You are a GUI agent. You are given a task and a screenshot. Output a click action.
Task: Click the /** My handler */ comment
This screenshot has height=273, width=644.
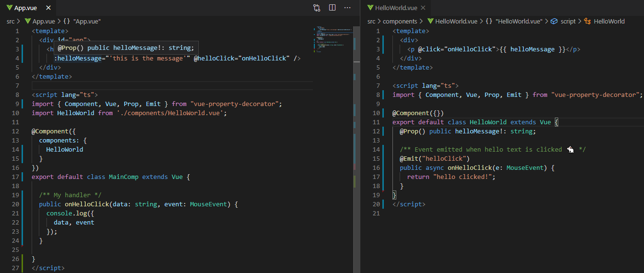(x=70, y=195)
